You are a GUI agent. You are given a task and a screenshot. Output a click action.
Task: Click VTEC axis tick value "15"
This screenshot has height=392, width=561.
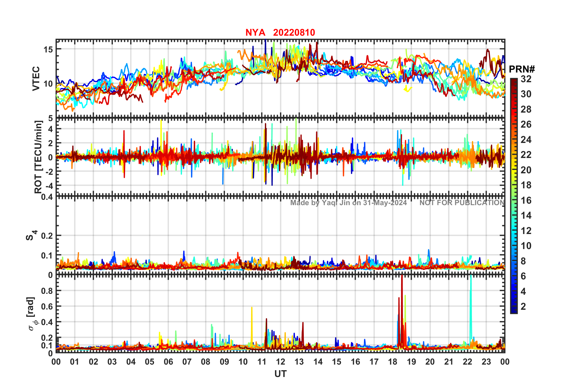click(x=48, y=49)
